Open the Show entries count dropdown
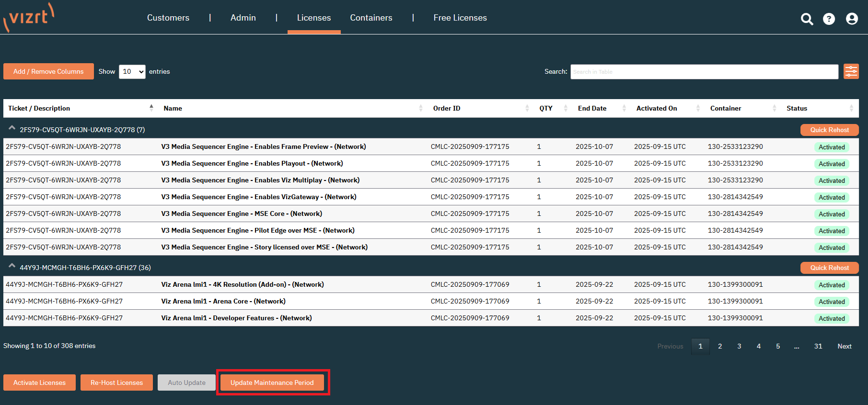Image resolution: width=868 pixels, height=405 pixels. click(132, 72)
